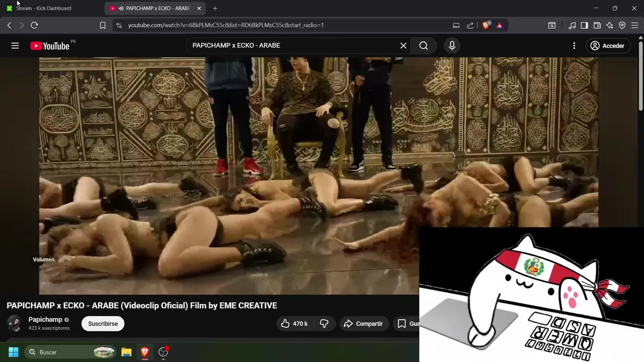644x362 pixels.
Task: Open the Papichamp channel name link
Action: tap(45, 320)
